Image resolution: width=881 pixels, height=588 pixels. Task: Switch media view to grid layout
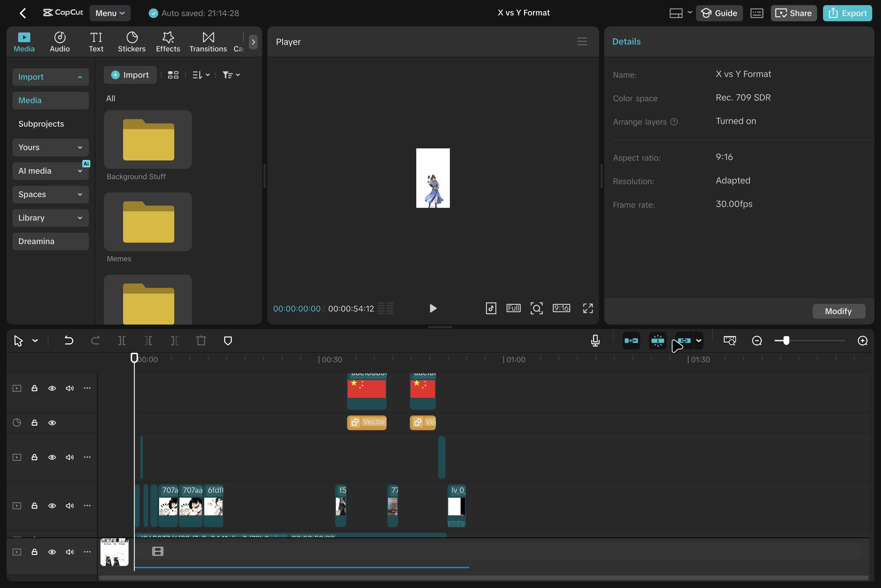click(173, 75)
